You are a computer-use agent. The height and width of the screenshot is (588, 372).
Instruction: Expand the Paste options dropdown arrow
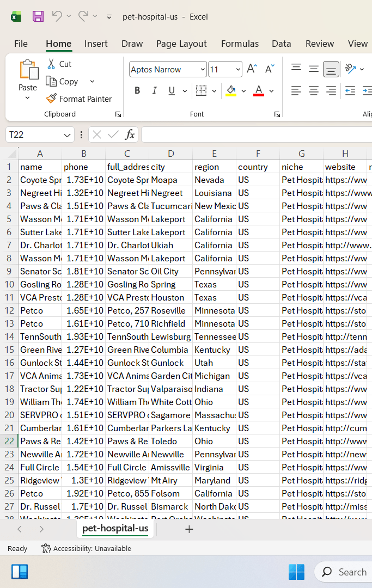[27, 98]
